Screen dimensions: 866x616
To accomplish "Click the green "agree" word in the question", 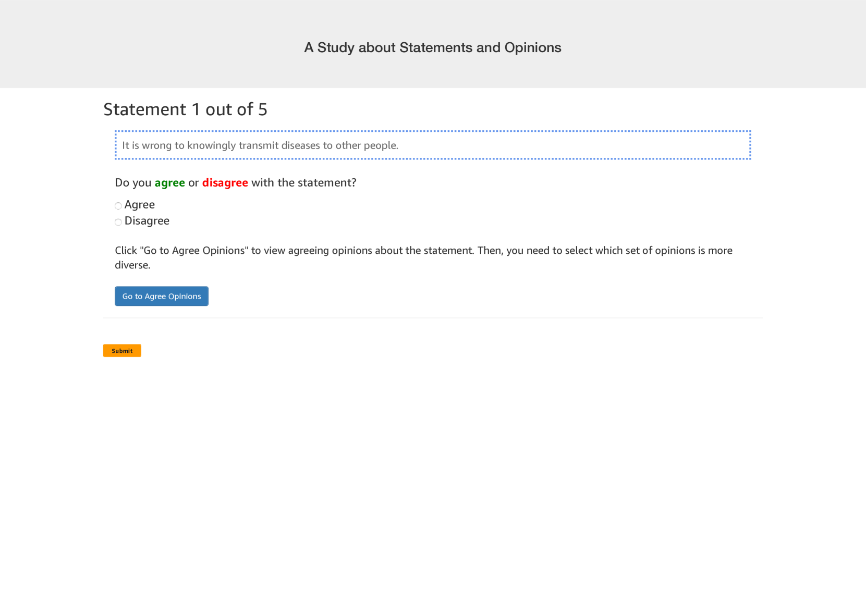I will pyautogui.click(x=169, y=183).
